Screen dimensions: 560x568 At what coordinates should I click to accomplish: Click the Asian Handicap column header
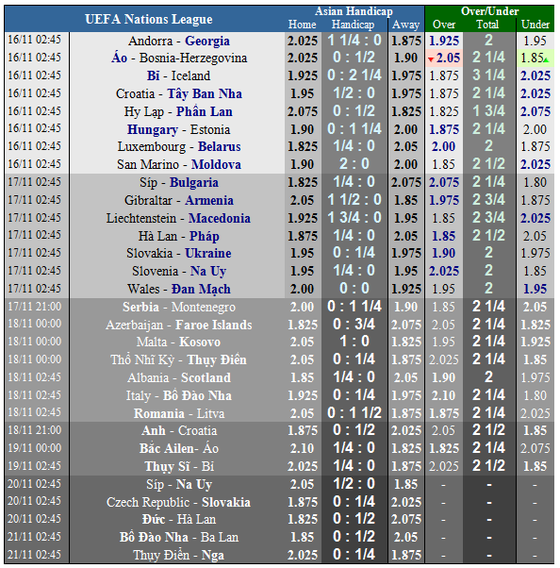354,11
